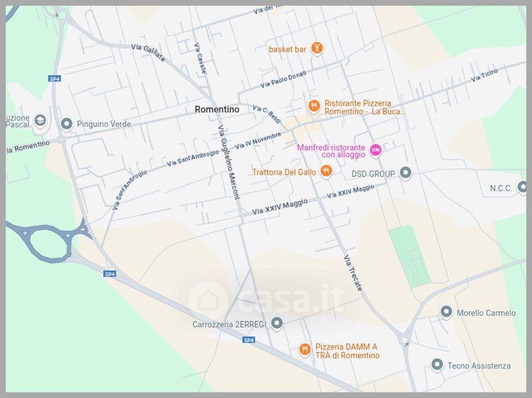Select the Morello Carmelo location pin

[x=446, y=312]
